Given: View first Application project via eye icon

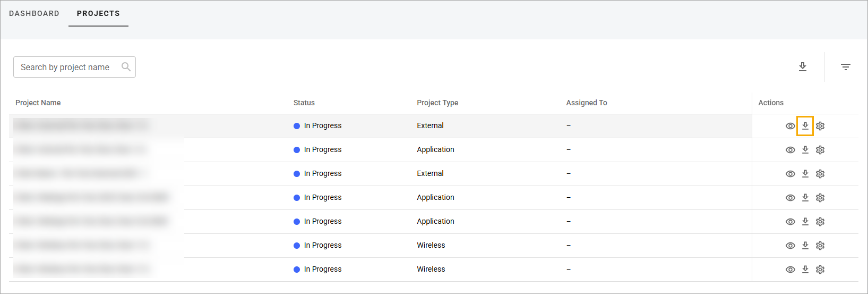Looking at the screenshot, I should click(790, 150).
